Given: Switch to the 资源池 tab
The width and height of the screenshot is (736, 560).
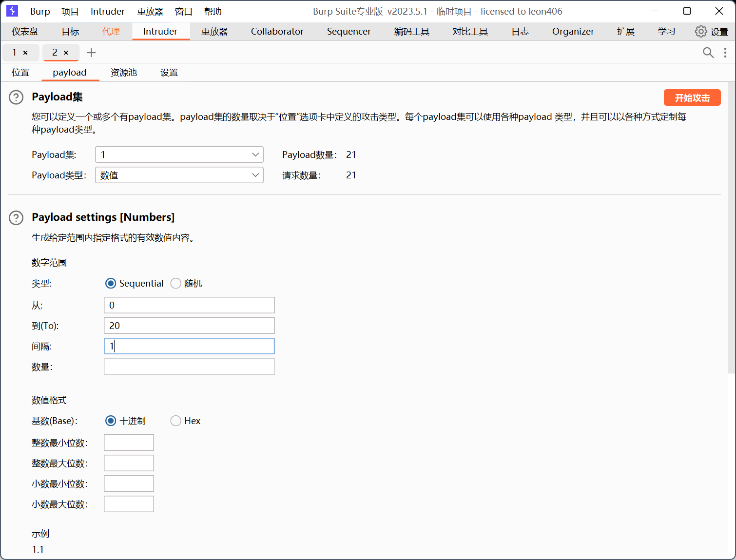Looking at the screenshot, I should (123, 72).
